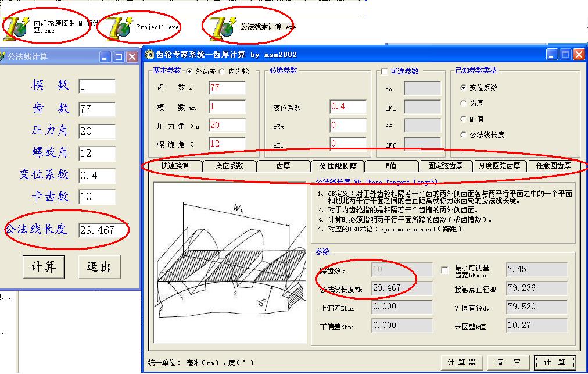The image size is (588, 374).
Task: Click the 齿轮专家系统 title bar gear icon
Action: click(150, 55)
